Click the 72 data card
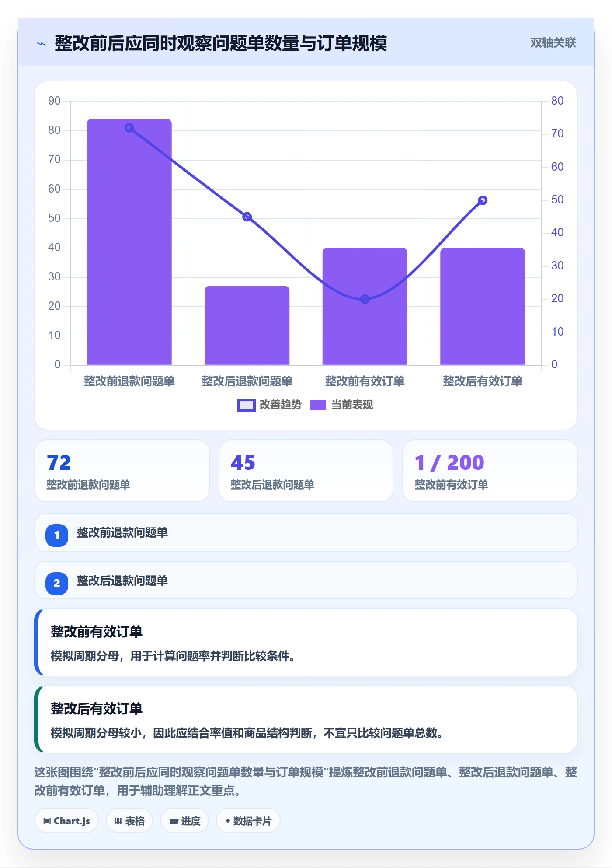 pyautogui.click(x=122, y=471)
